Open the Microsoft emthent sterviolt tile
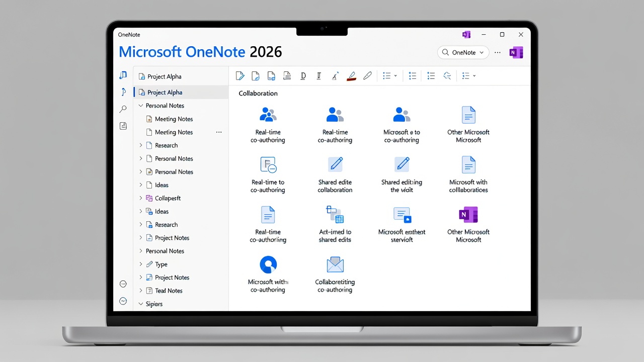The image size is (644, 362). [x=401, y=224]
